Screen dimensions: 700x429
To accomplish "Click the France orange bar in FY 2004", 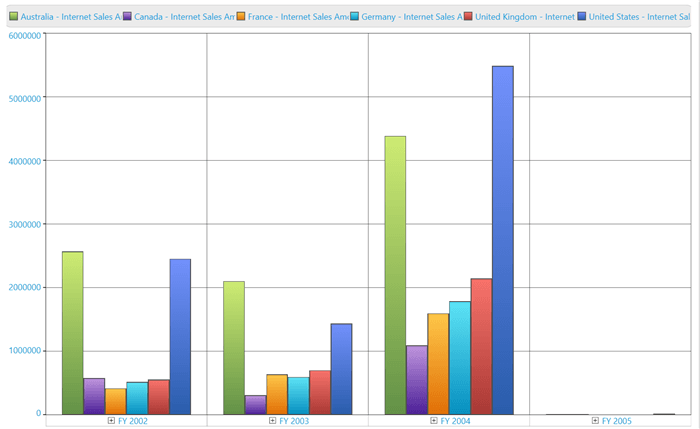I will (438, 364).
